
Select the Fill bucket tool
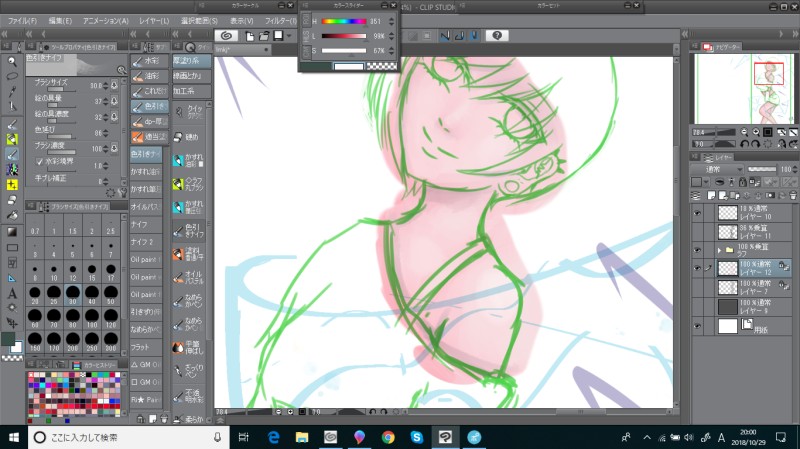click(x=12, y=215)
